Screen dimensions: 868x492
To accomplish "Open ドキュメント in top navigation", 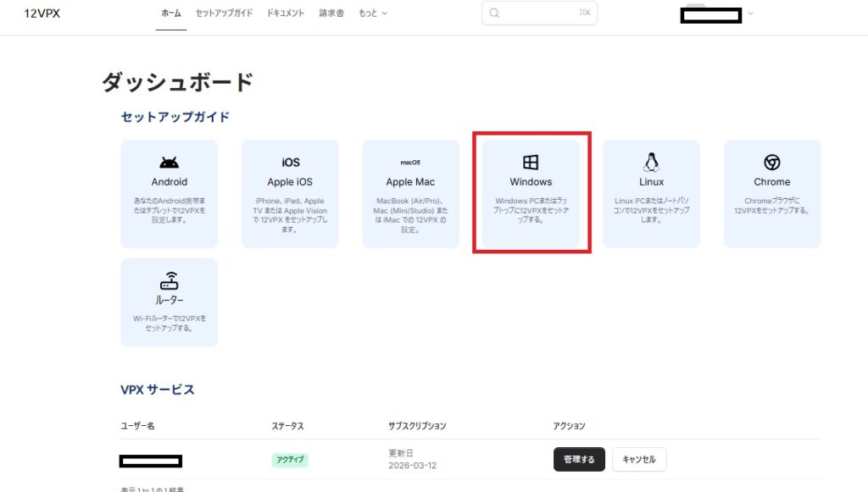I will click(x=285, y=14).
